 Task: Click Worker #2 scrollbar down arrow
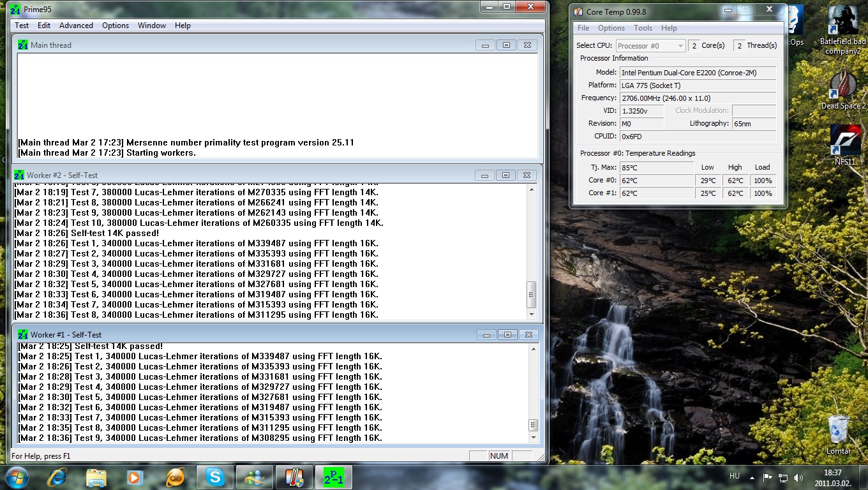pyautogui.click(x=531, y=315)
